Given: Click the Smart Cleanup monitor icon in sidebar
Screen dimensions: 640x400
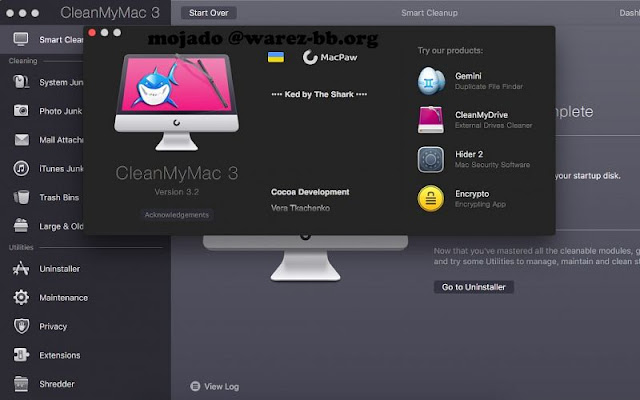Looking at the screenshot, I should (x=21, y=39).
